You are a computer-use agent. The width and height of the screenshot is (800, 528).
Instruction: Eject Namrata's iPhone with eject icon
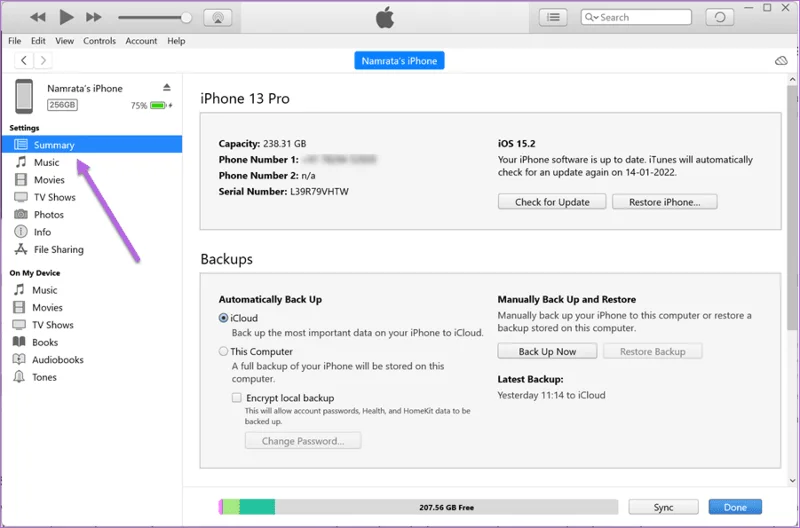[167, 88]
